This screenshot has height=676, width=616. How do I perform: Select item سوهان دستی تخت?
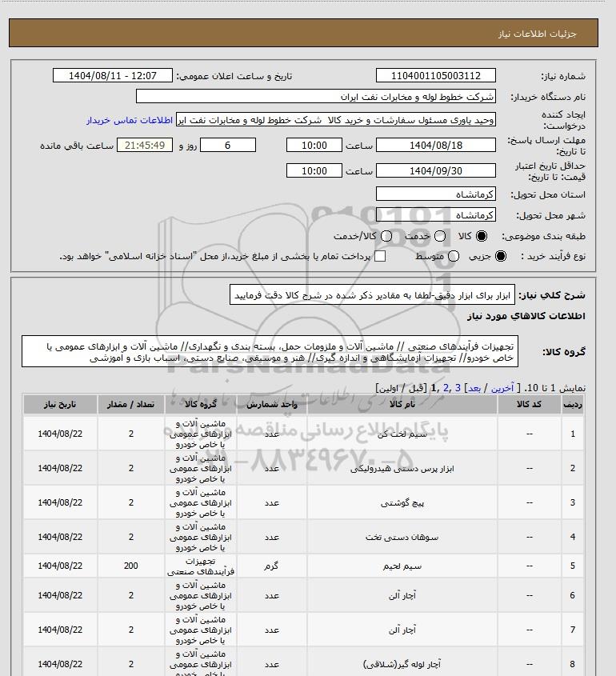click(303, 537)
